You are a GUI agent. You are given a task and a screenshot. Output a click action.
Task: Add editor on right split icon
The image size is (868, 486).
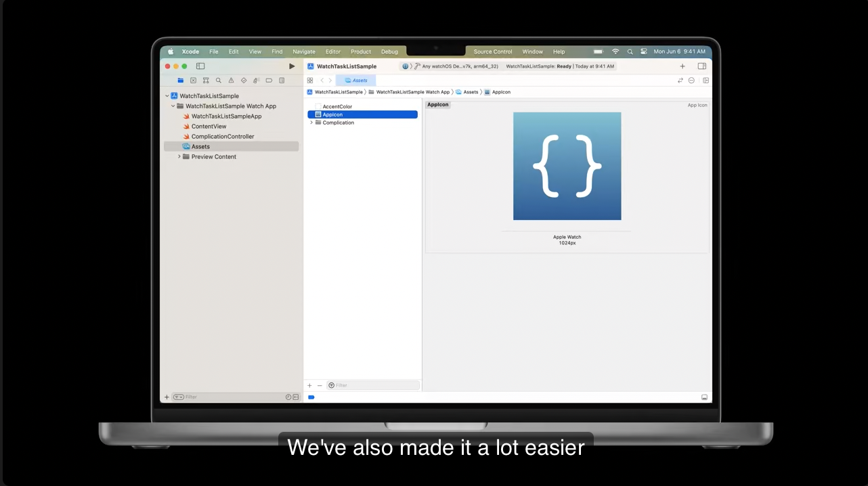[706, 81]
